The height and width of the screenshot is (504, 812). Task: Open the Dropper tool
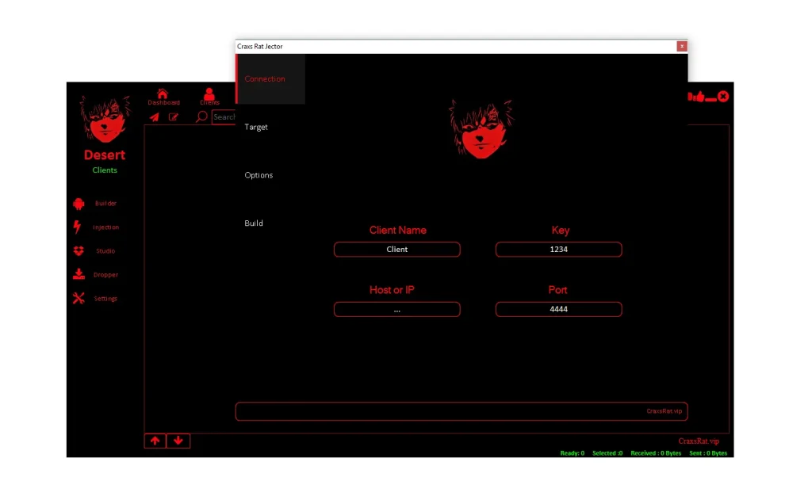coord(104,274)
